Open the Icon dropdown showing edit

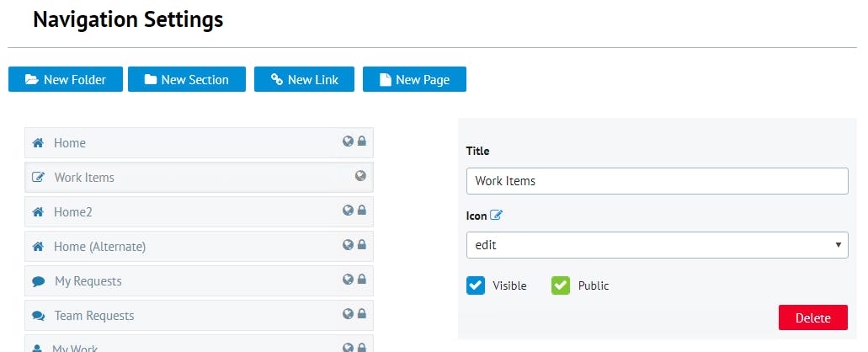click(657, 244)
